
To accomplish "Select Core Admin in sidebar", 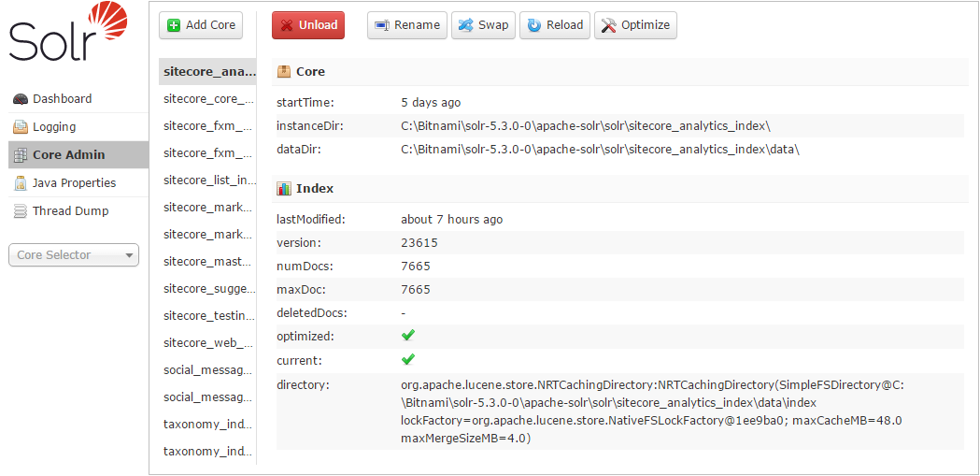I will tap(78, 154).
